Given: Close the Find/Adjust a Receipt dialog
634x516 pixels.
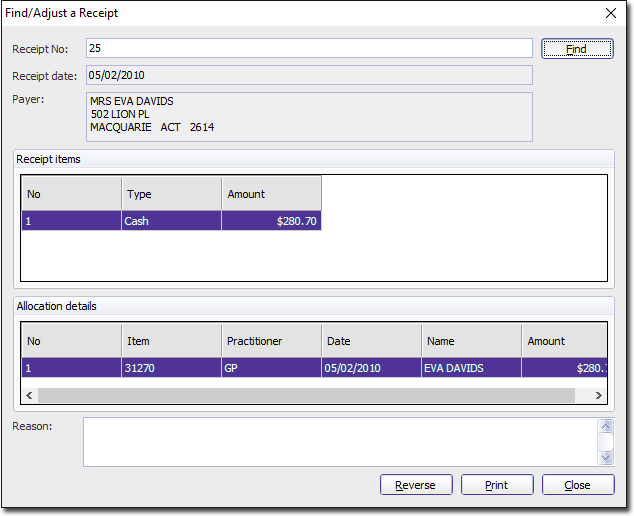Looking at the screenshot, I should click(x=611, y=13).
